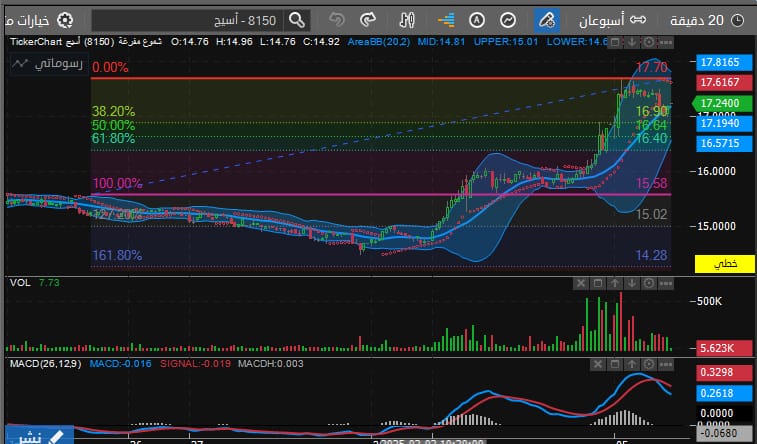Viewport: 757px width, 444px height.
Task: Maximize the VOL volume panel
Action: (597, 283)
